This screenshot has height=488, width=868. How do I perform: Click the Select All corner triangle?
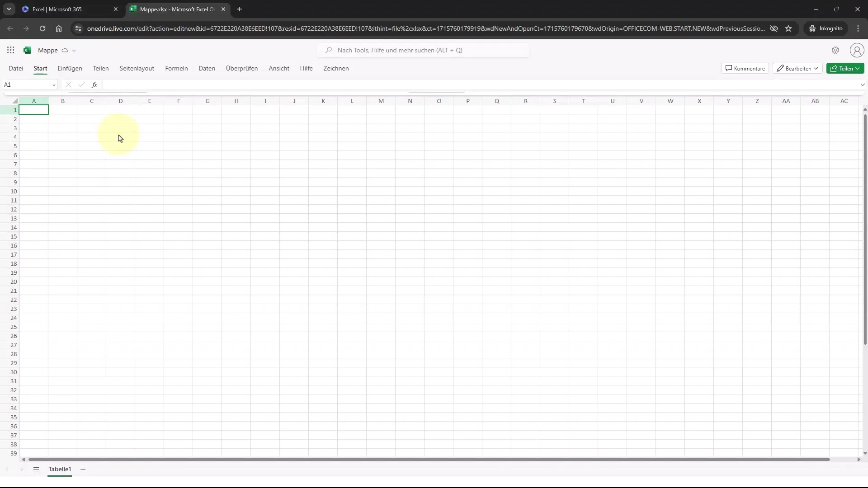coord(15,101)
